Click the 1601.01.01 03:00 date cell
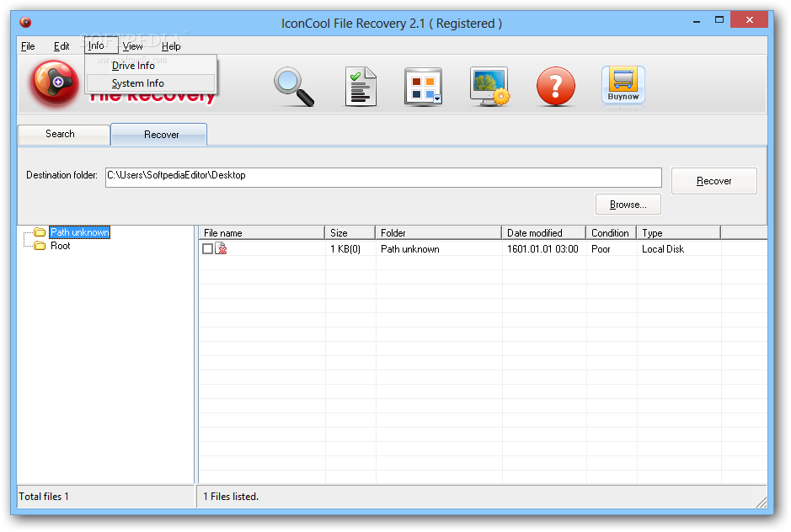Viewport: 791px width, 532px height. 542,249
